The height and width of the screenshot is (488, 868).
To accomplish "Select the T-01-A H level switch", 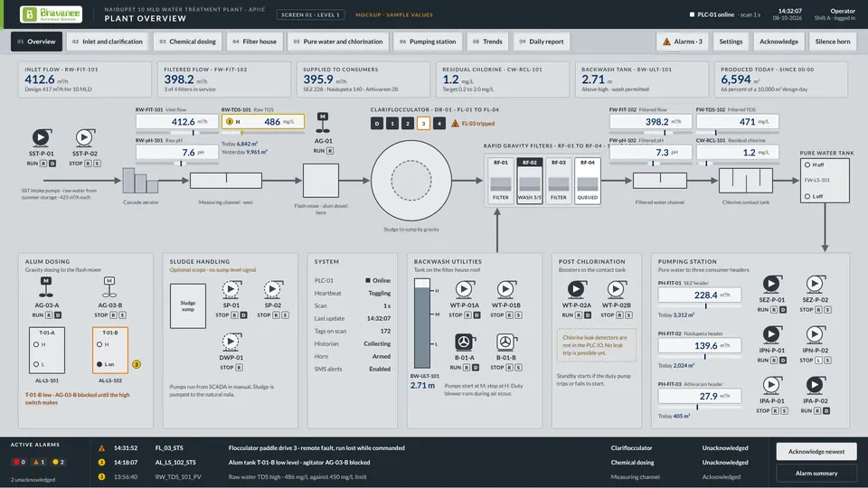I will [36, 344].
